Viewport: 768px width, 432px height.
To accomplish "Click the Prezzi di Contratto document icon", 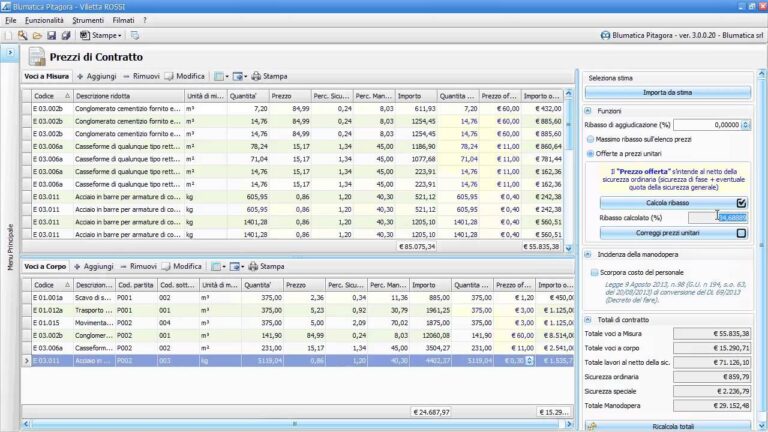I will pyautogui.click(x=37, y=57).
